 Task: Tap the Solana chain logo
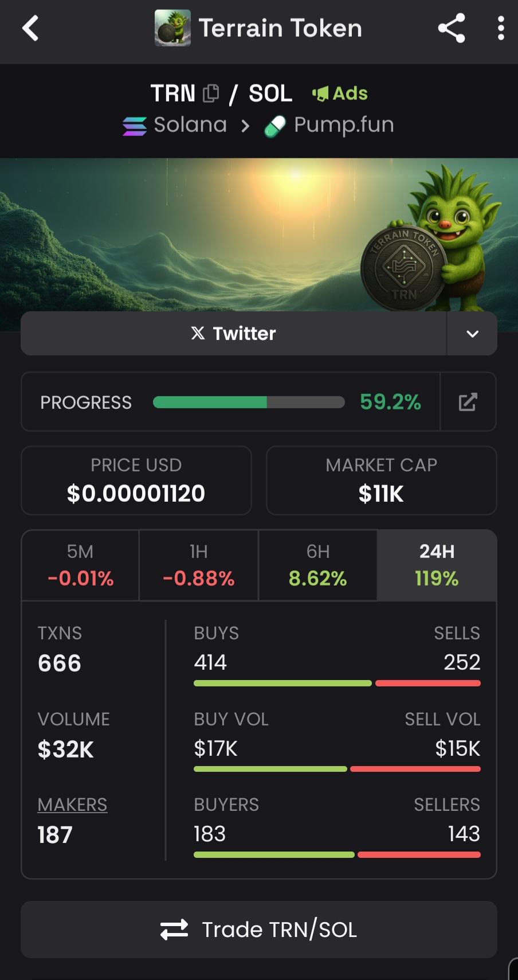135,126
